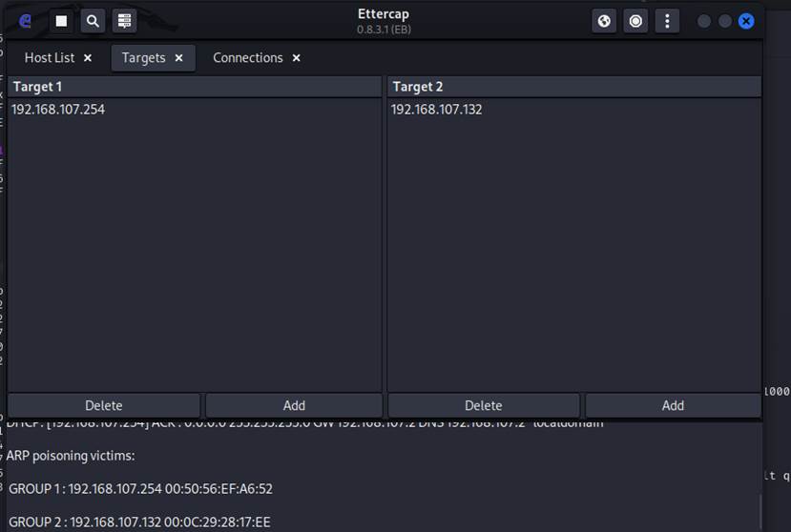Click the Target 2 column header
The height and width of the screenshot is (532, 791).
coord(574,87)
